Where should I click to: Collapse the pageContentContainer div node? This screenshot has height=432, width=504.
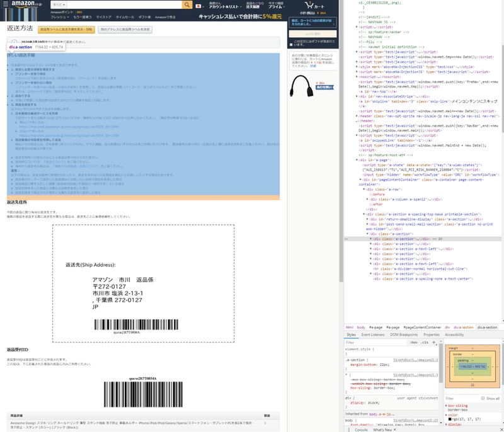click(x=360, y=180)
